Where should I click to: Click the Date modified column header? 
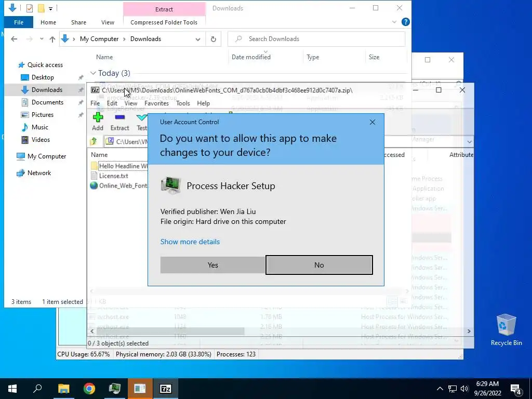251,57
